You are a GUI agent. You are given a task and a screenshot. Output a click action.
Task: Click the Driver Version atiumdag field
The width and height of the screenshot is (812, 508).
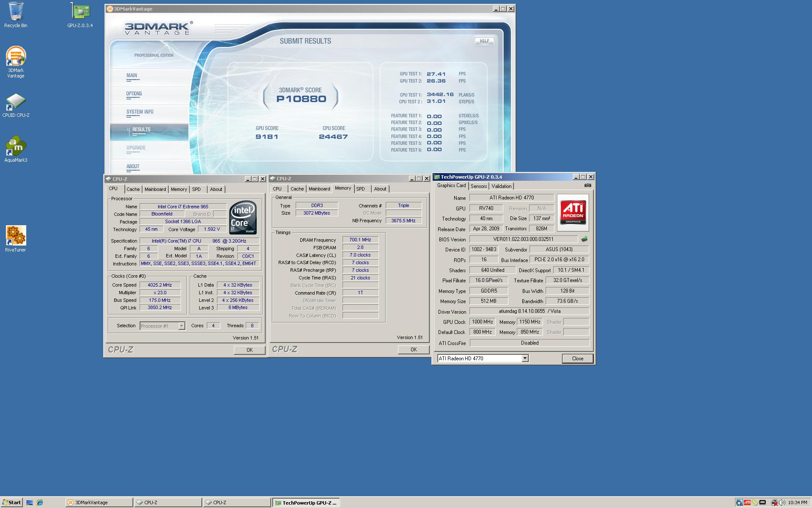coord(529,311)
